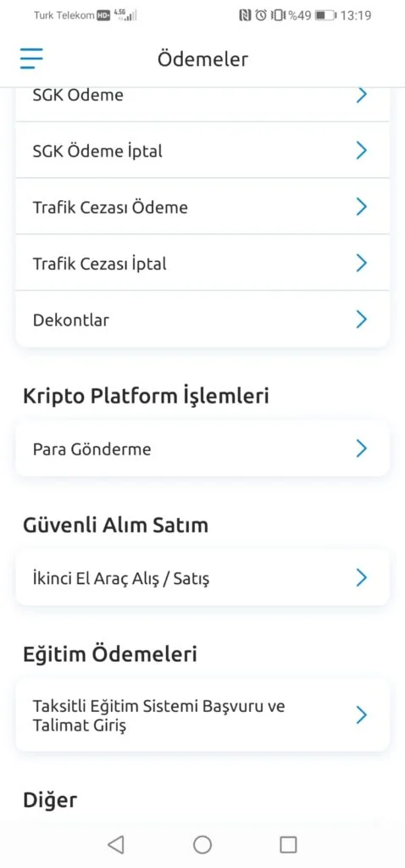Open the SGK Ödeme row

(x=202, y=98)
